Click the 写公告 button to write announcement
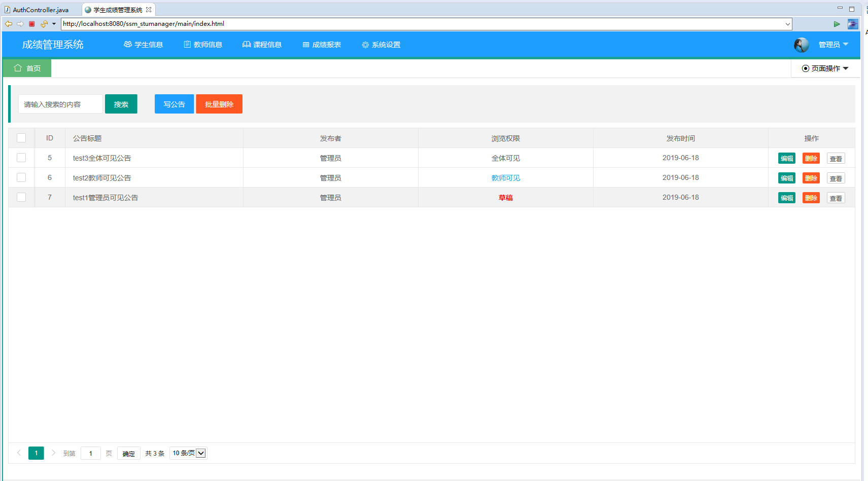Image resolution: width=868 pixels, height=481 pixels. coord(174,103)
